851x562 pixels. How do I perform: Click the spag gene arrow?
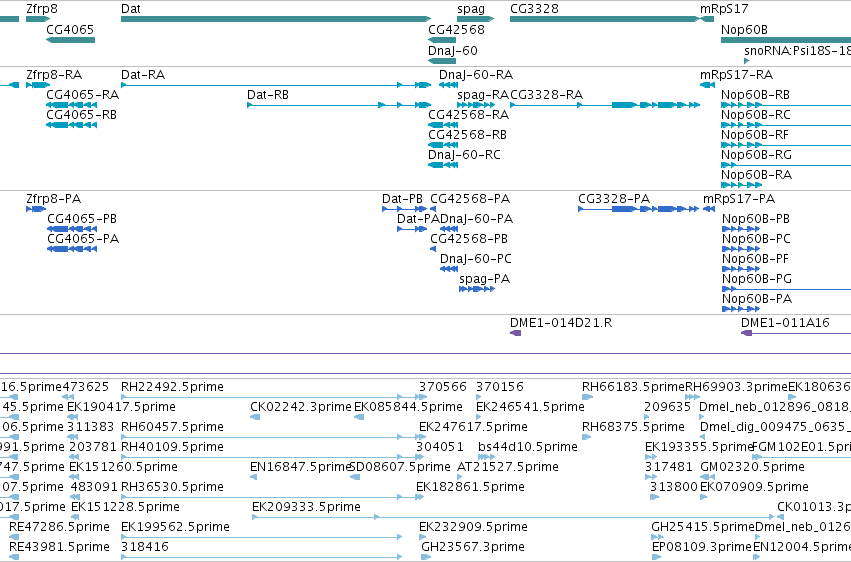475,20
